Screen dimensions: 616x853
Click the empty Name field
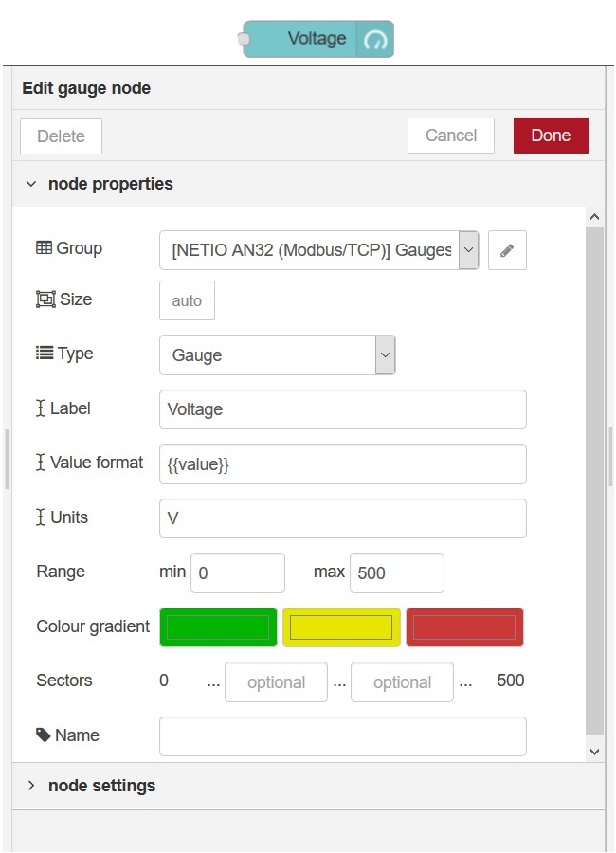(343, 736)
